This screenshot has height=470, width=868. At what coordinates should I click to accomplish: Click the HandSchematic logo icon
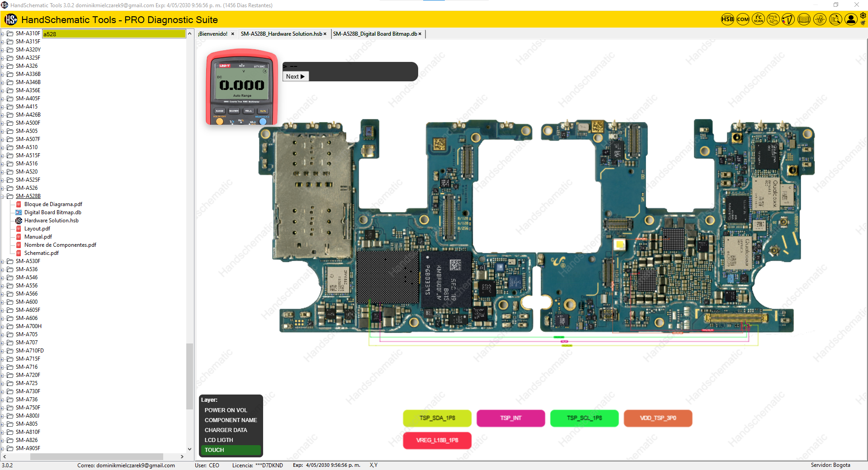11,19
